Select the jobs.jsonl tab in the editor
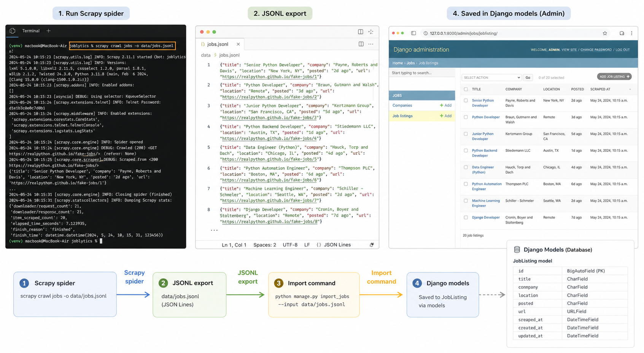Image resolution: width=644 pixels, height=353 pixels. 218,44
